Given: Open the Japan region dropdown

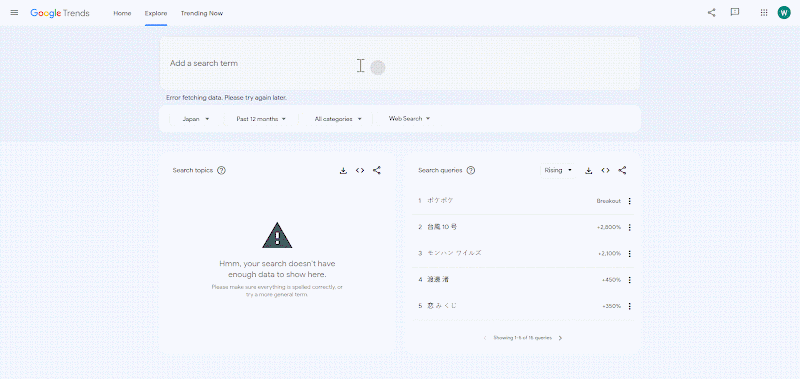Looking at the screenshot, I should pyautogui.click(x=196, y=119).
